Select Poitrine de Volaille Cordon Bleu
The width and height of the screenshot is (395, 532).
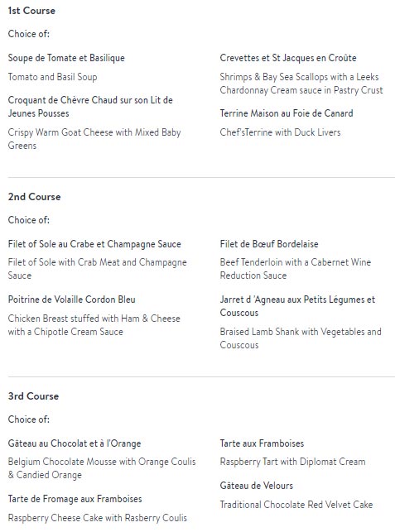72,300
